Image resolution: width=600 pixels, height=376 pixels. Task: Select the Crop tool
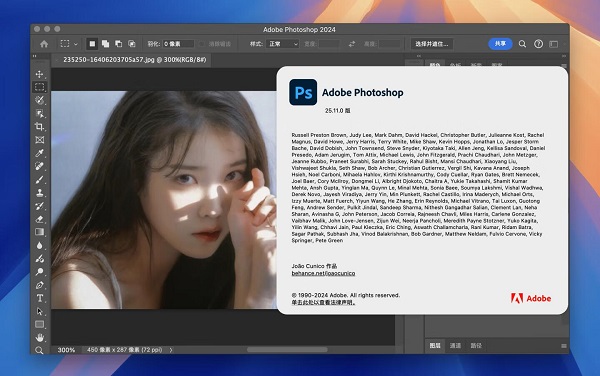click(39, 127)
